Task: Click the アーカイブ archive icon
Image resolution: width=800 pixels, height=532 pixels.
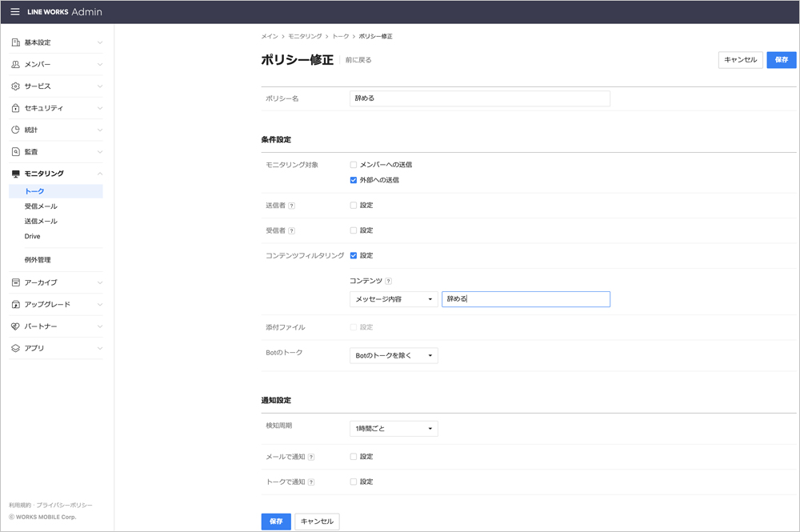Action: pyautogui.click(x=15, y=282)
